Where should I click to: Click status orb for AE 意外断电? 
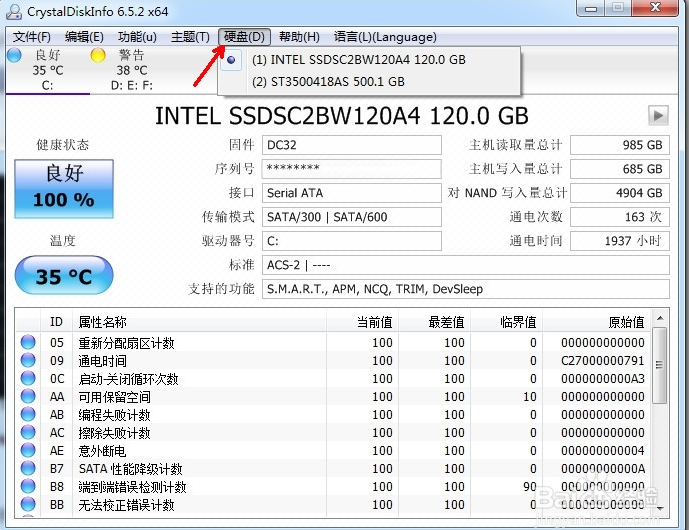(28, 450)
